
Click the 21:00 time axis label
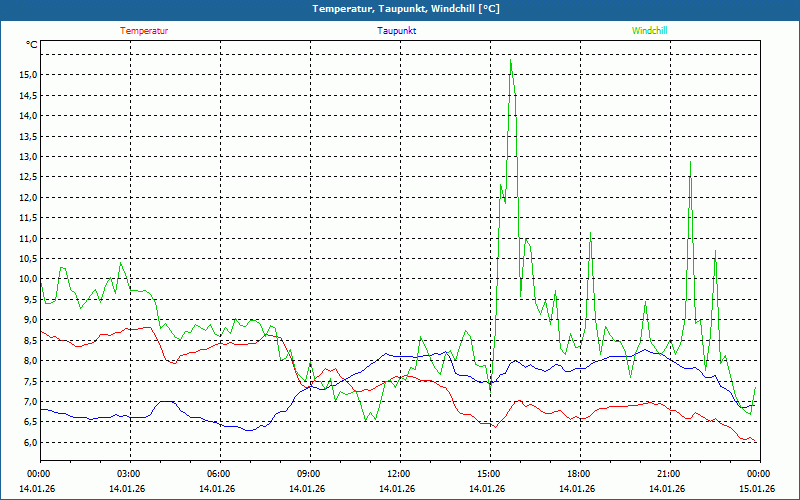[x=668, y=474]
